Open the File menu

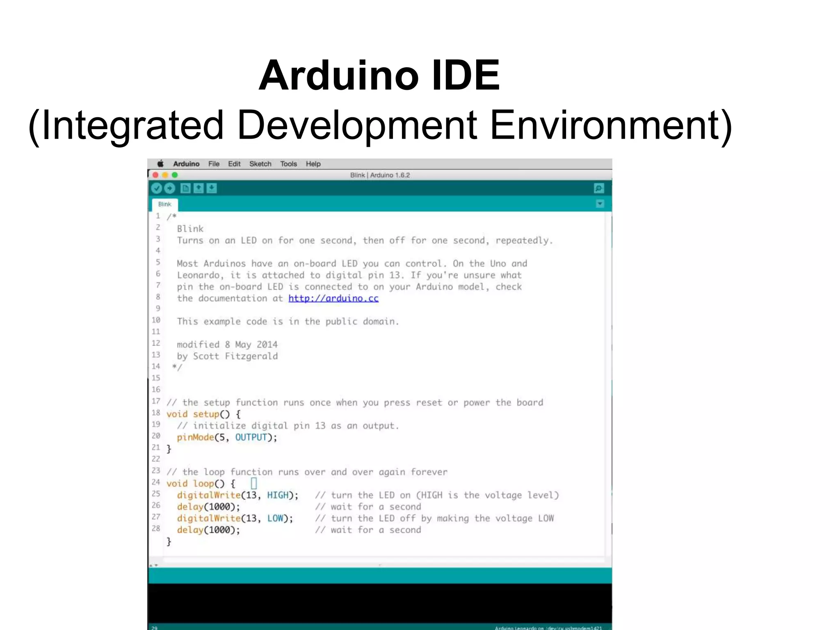(214, 164)
